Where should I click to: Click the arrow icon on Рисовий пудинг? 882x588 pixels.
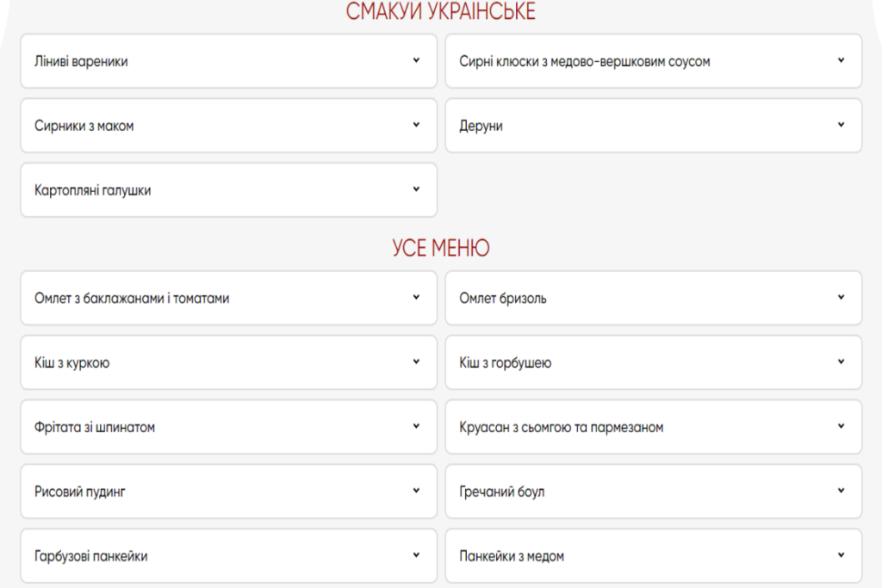pyautogui.click(x=416, y=491)
